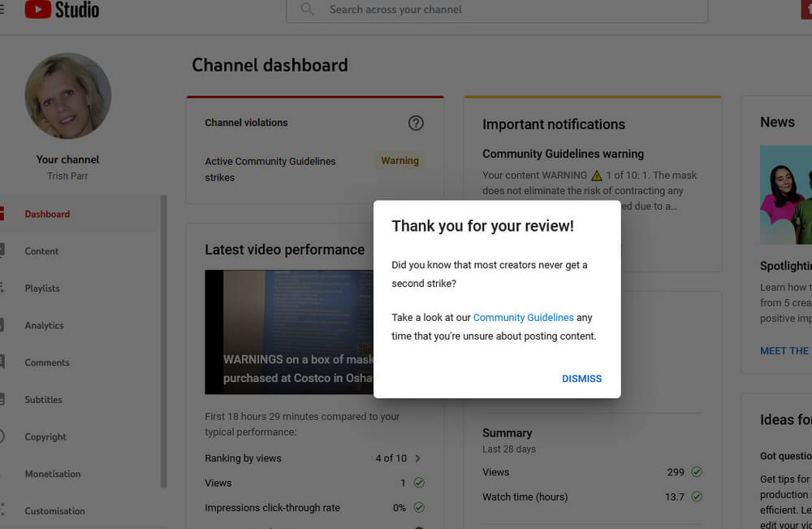Click the Community Guidelines warning heading
The image size is (812, 529).
click(x=563, y=154)
